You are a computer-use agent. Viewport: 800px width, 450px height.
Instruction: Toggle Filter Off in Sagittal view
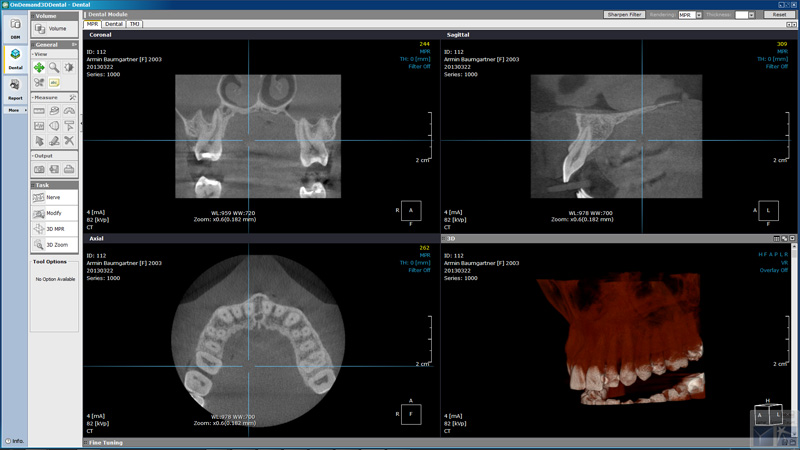tap(776, 67)
